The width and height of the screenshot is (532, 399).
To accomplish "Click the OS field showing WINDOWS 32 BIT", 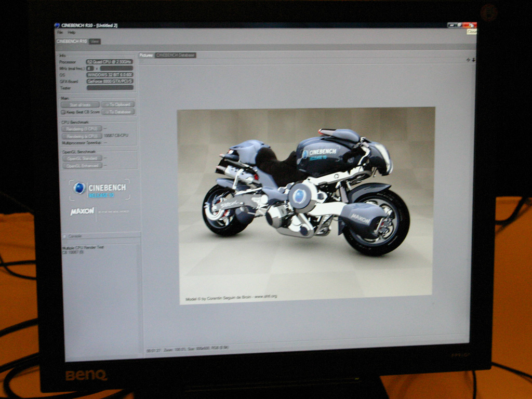I will coord(110,75).
